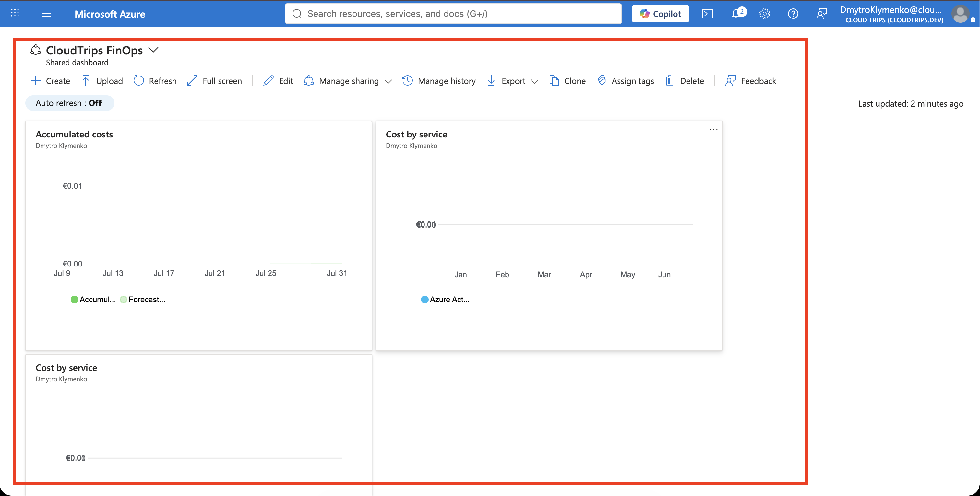
Task: Click the Edit toolbar label
Action: pos(286,81)
